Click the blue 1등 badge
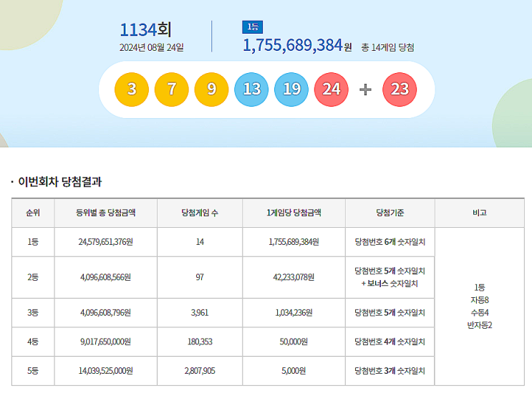 (x=252, y=27)
